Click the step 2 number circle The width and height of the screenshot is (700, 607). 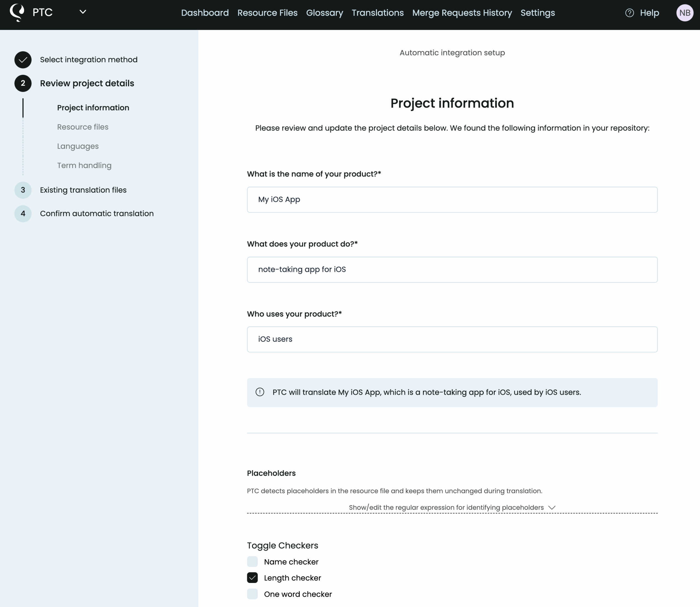pyautogui.click(x=23, y=83)
